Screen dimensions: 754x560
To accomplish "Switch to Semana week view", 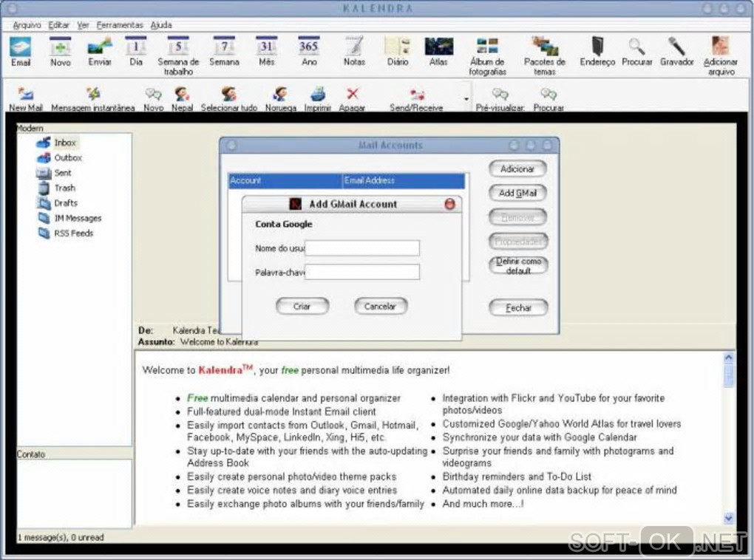I will coord(224,52).
